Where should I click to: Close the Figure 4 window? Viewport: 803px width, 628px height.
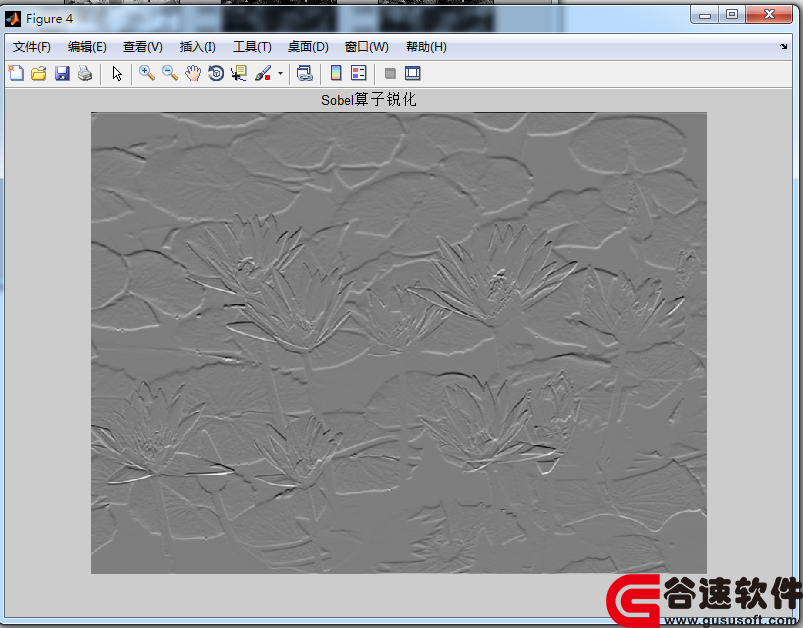769,15
